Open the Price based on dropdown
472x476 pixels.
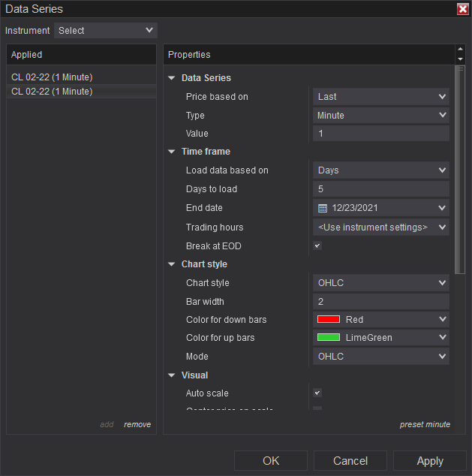point(381,97)
